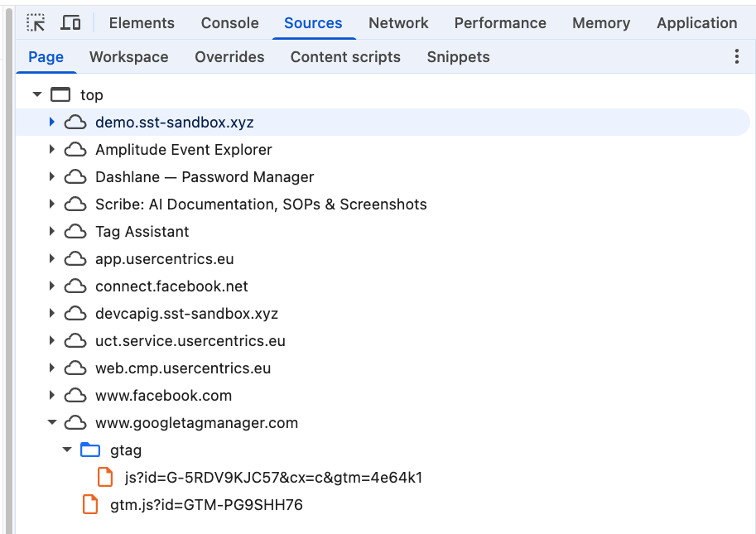Click the blue gtag folder icon

[90, 450]
